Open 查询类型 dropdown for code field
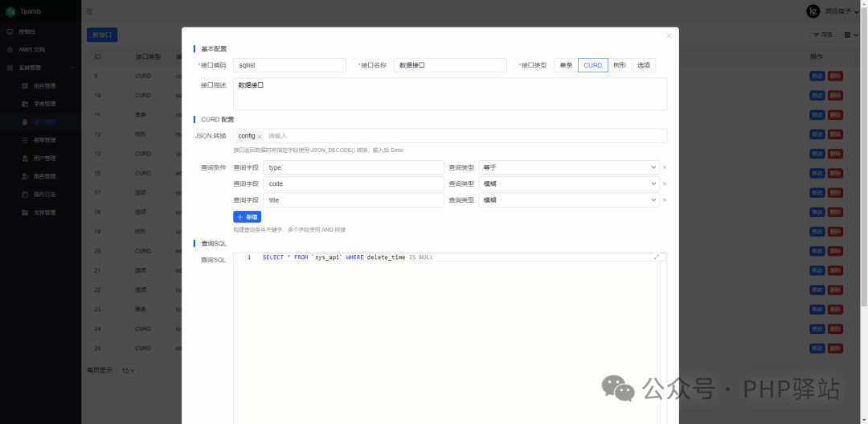The width and height of the screenshot is (868, 424). pyautogui.click(x=569, y=184)
